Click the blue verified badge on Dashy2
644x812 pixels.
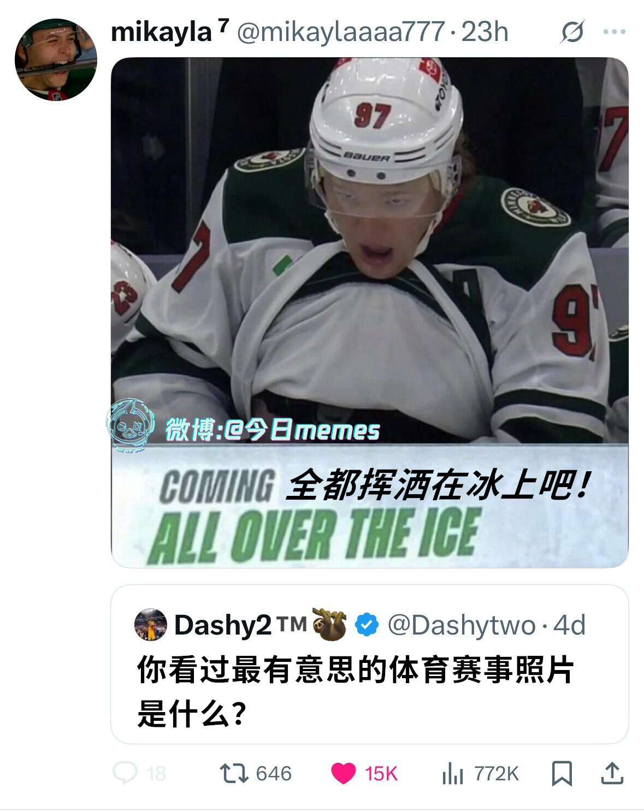tap(367, 625)
